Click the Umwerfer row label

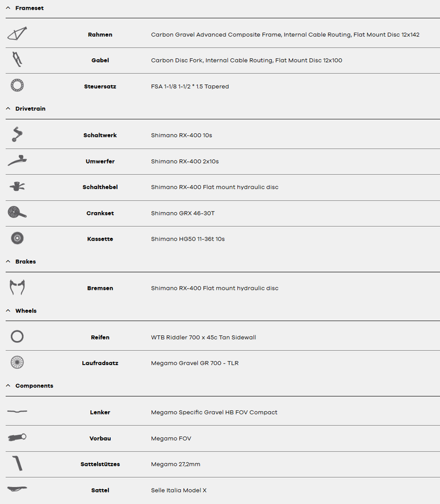(100, 161)
